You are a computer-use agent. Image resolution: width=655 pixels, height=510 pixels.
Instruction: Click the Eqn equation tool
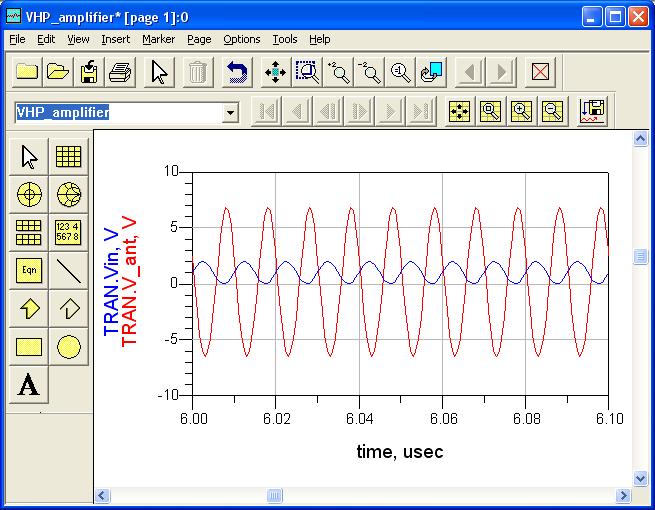tap(30, 270)
